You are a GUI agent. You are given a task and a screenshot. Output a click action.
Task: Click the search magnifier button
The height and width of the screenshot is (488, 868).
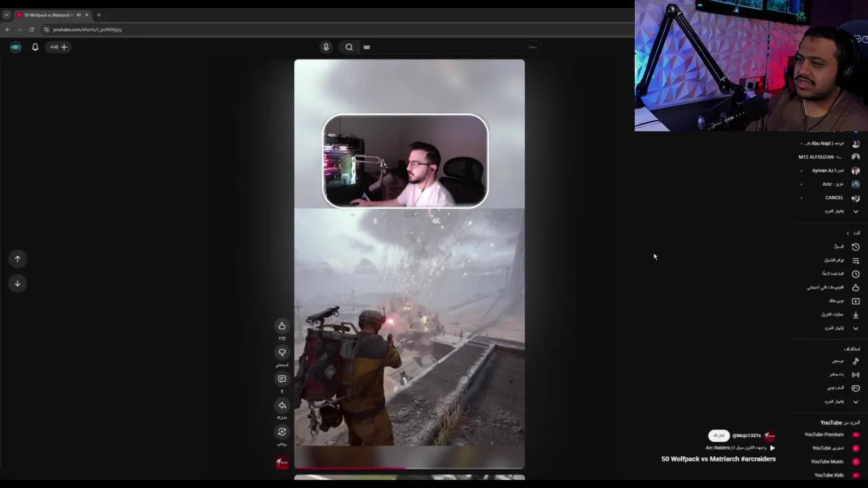(x=349, y=47)
